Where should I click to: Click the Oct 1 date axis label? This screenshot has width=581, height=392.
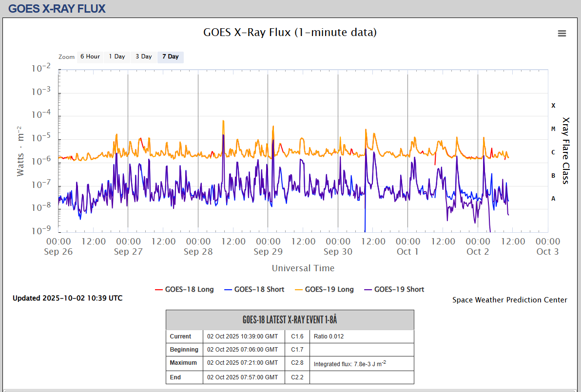coord(407,252)
